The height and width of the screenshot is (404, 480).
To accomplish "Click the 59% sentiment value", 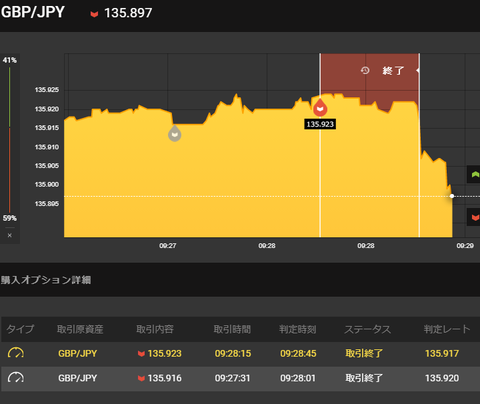I will click(10, 218).
